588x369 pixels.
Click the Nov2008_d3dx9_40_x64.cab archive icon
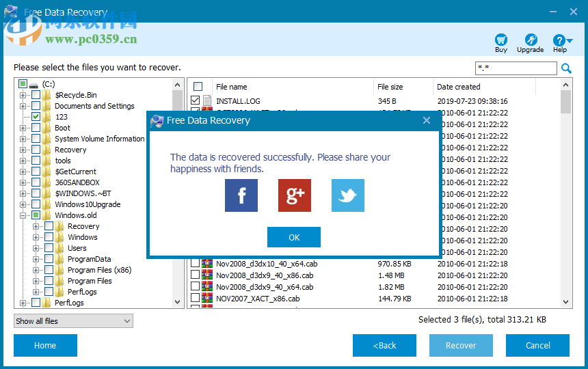[x=207, y=286]
